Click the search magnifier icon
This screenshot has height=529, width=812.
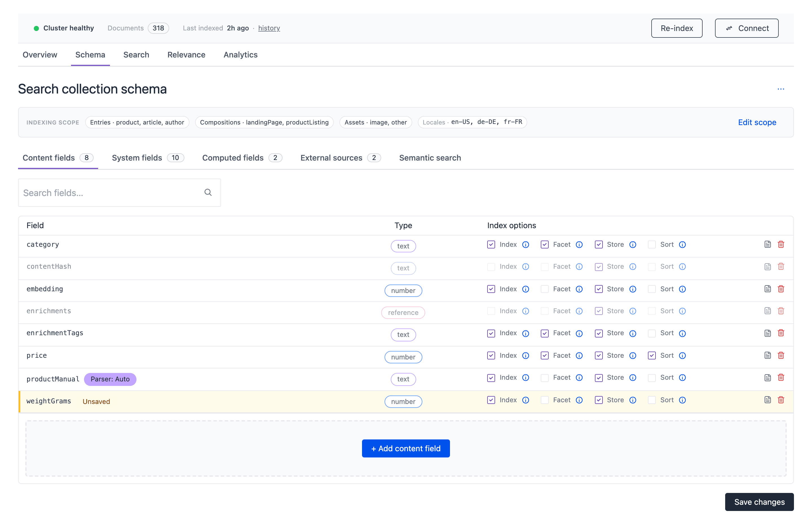click(x=208, y=193)
